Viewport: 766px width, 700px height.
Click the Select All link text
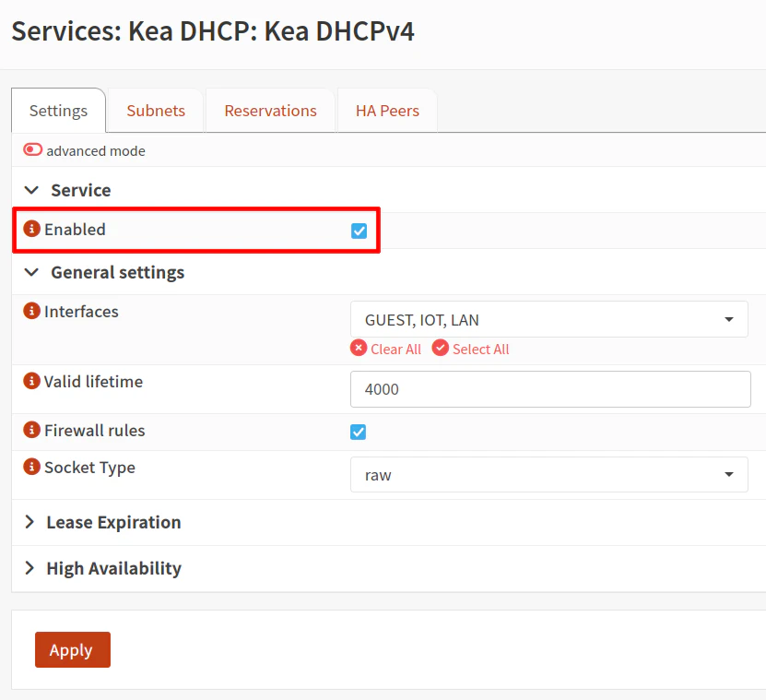[480, 349]
